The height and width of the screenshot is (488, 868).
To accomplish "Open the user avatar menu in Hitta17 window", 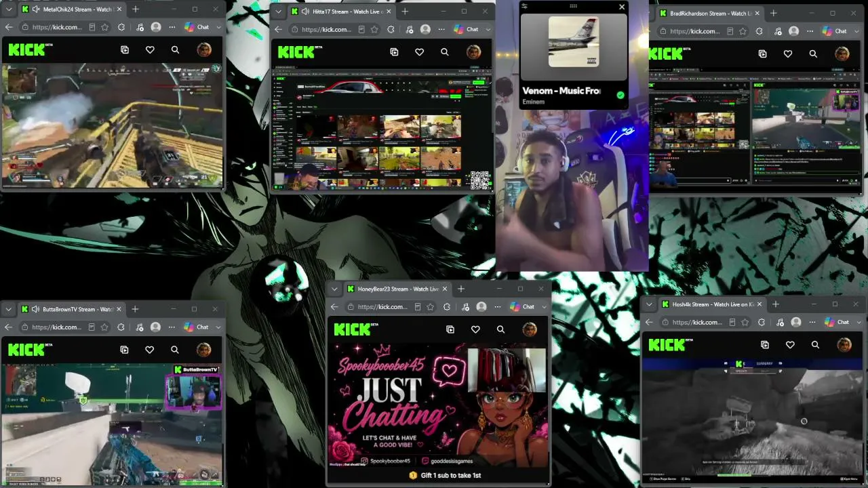I will [473, 52].
